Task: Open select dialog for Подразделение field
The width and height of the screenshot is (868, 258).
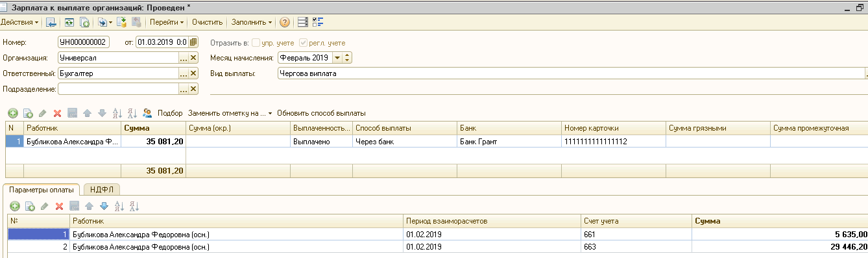Action: (x=184, y=89)
